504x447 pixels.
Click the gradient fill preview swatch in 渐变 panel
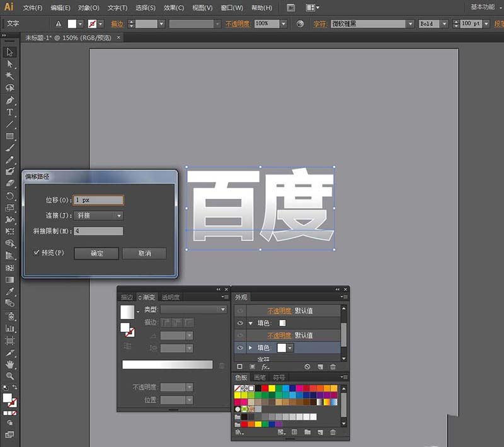(127, 312)
